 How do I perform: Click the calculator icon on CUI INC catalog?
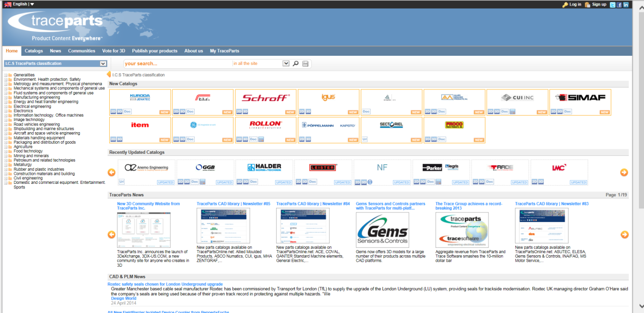pyautogui.click(x=512, y=112)
